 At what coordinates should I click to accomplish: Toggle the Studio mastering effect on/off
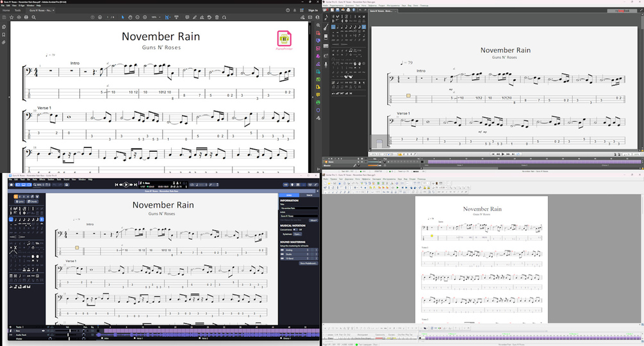(x=282, y=254)
